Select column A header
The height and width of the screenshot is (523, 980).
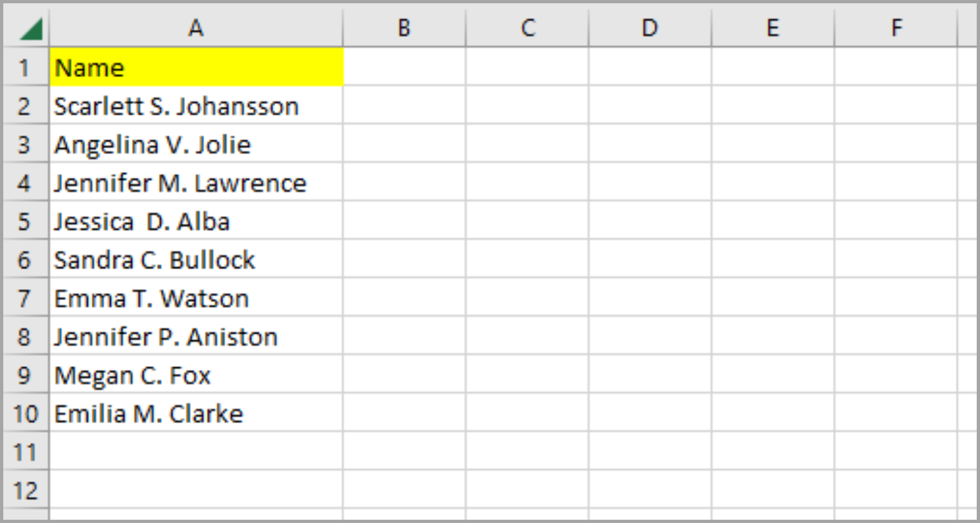(195, 27)
